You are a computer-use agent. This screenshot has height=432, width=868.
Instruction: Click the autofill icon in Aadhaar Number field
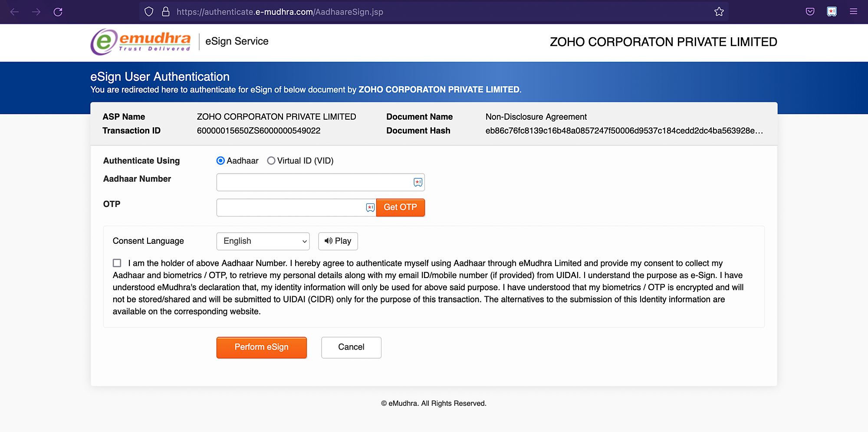click(418, 182)
